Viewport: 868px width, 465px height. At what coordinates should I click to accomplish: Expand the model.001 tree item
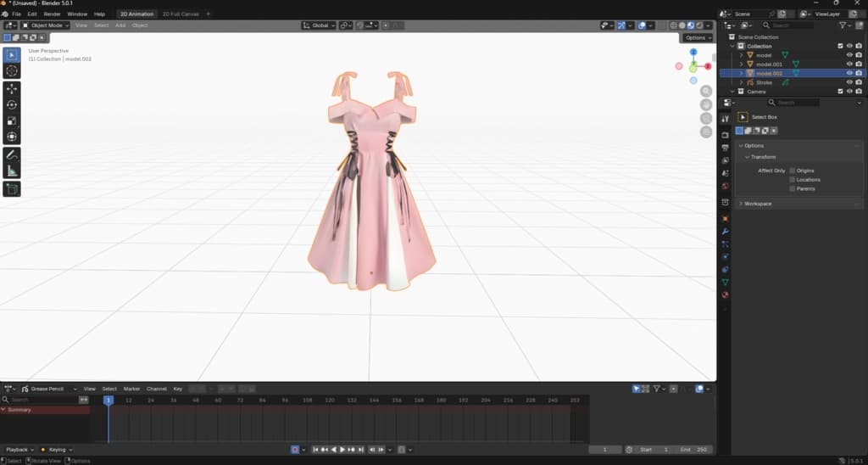(742, 64)
